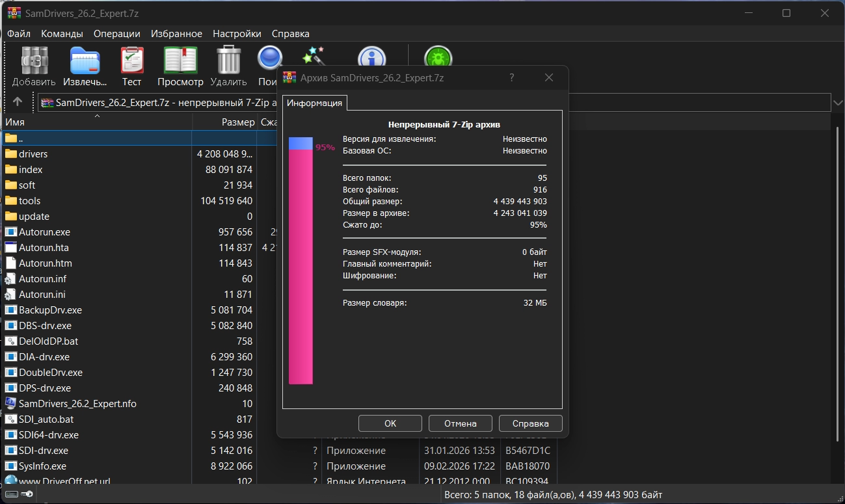Click the question mark help in dialog title

pos(512,78)
